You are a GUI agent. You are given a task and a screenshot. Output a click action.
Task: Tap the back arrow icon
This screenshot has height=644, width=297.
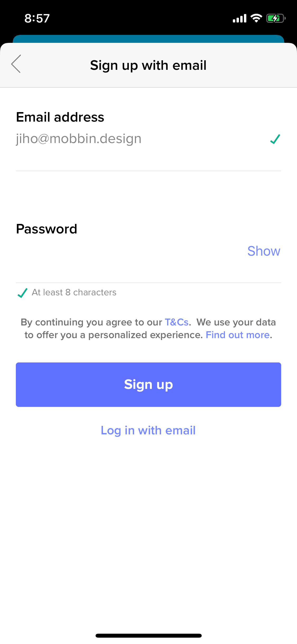[16, 64]
